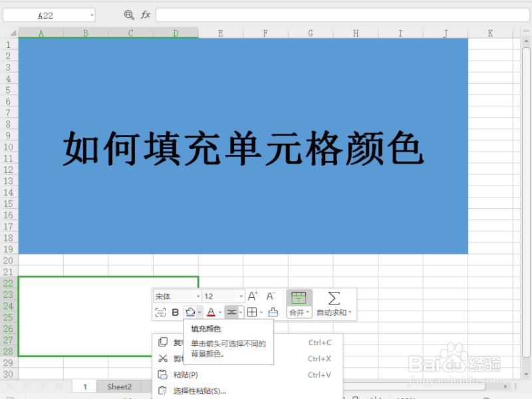Image resolution: width=532 pixels, height=399 pixels.
Task: Click the select-all corner triangle
Action: pyautogui.click(x=13, y=33)
